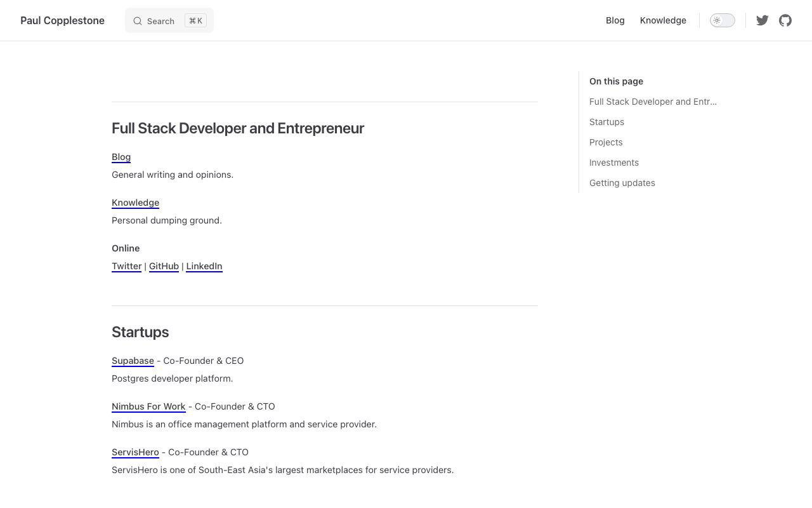This screenshot has width=812, height=508.
Task: Click the '- Co-Founder & CEO' text
Action: pyautogui.click(x=200, y=361)
